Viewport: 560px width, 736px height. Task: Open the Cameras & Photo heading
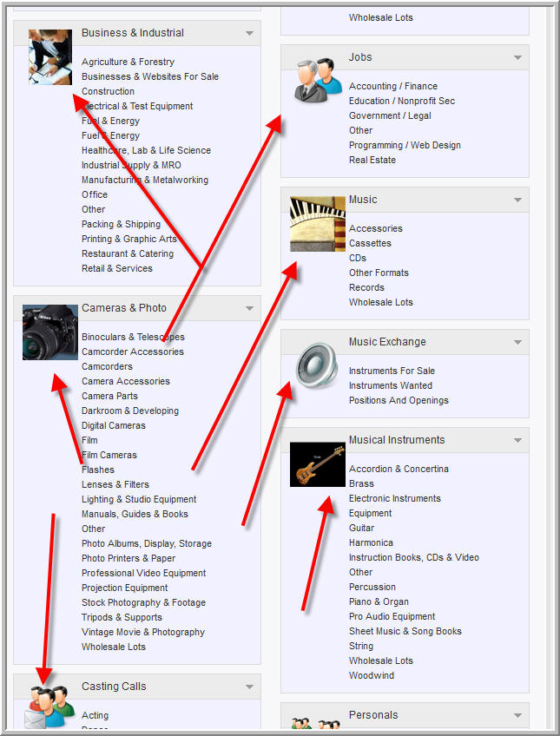(124, 308)
